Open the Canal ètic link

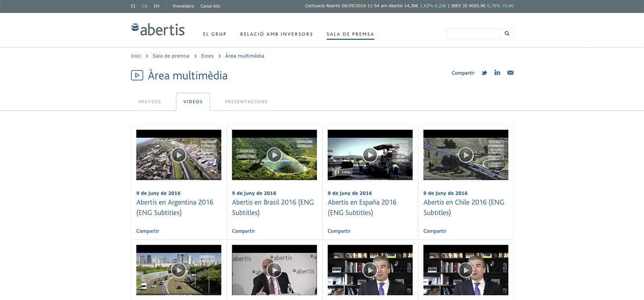[x=211, y=6]
